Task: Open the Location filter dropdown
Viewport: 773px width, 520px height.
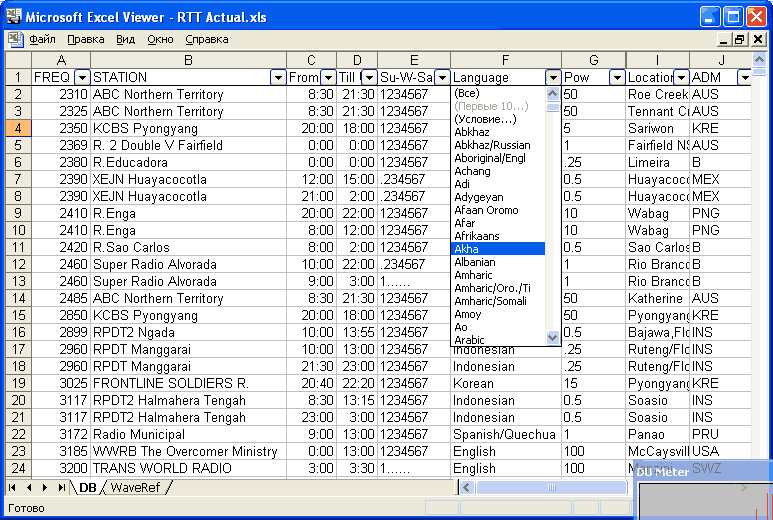Action: [x=681, y=77]
